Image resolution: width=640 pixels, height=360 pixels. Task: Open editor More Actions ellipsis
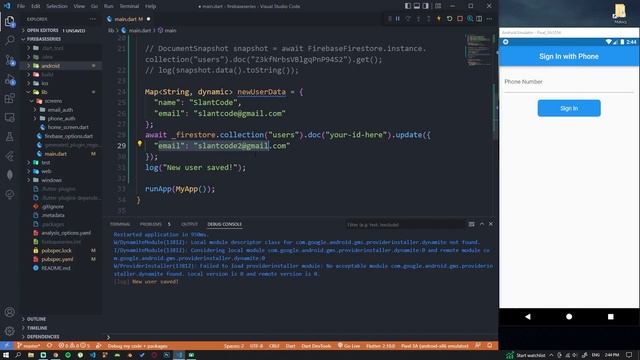coord(489,19)
